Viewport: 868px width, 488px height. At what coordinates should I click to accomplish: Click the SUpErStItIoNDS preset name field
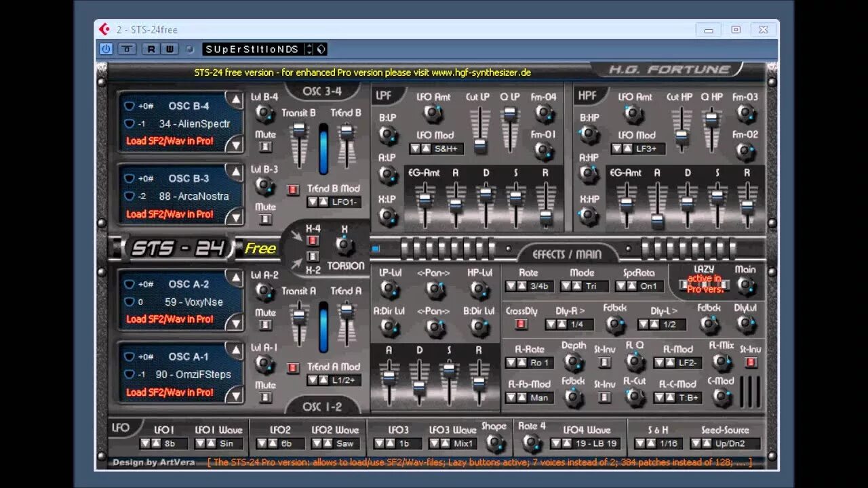click(x=253, y=49)
